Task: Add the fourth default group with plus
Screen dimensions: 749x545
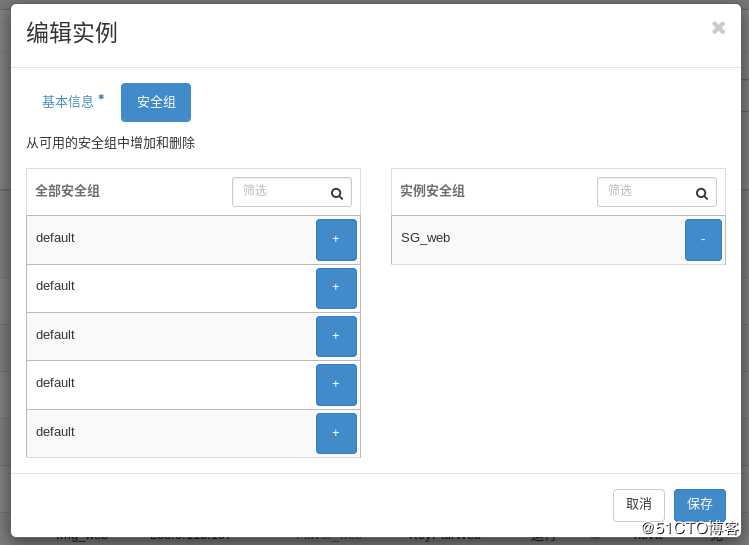Action: point(336,385)
